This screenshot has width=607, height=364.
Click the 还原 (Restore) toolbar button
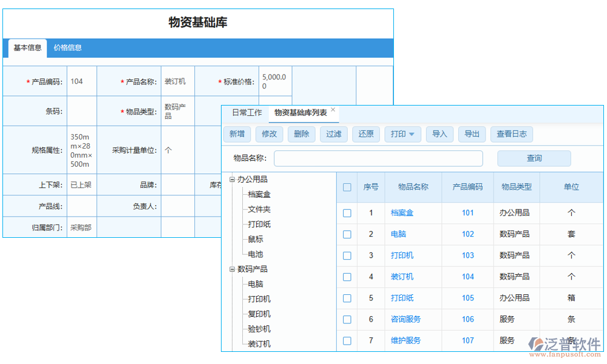coord(366,134)
